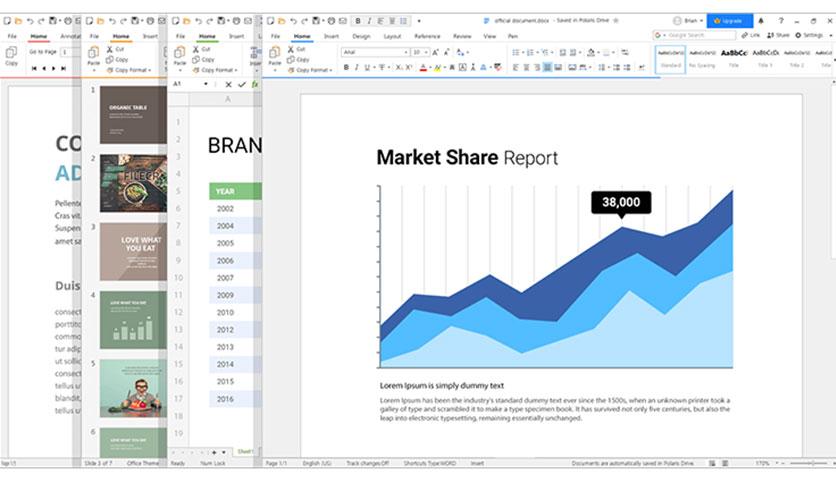Apply the yellow text highlight color
The height and width of the screenshot is (484, 836).
pyautogui.click(x=437, y=67)
